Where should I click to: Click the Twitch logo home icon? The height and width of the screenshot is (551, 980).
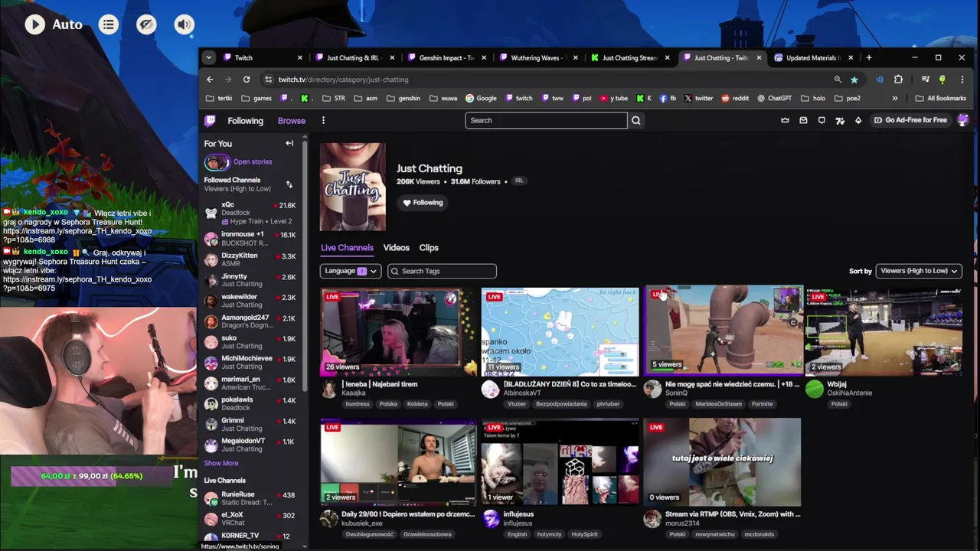click(210, 120)
